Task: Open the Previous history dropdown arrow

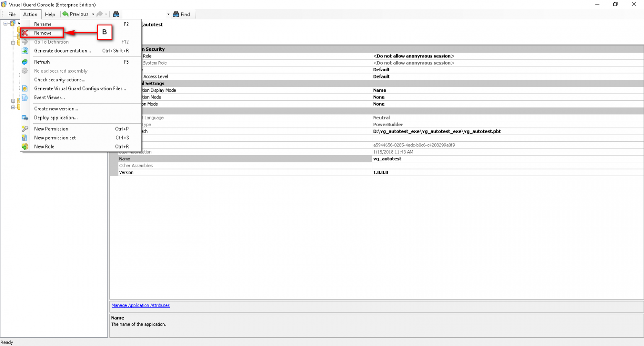Action: tap(93, 14)
